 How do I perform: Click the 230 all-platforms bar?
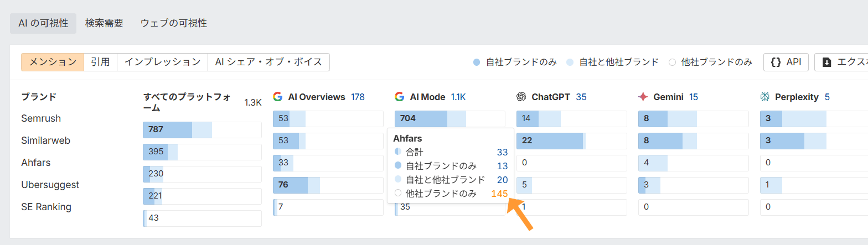(202, 174)
